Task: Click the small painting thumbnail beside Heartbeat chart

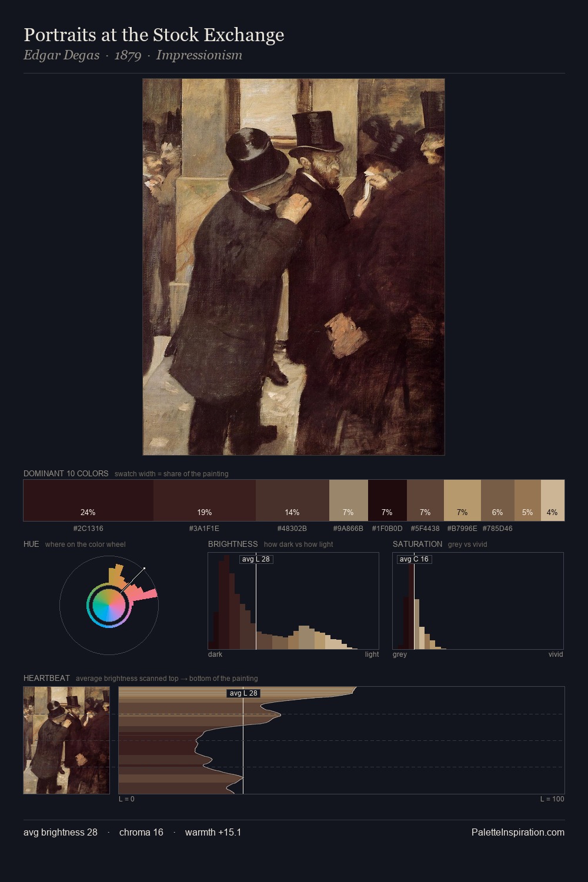Action: [66, 740]
